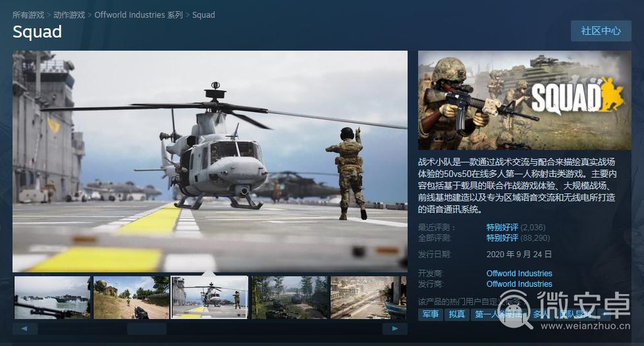Click the 拟真 tag
The image size is (644, 346).
coord(457,314)
